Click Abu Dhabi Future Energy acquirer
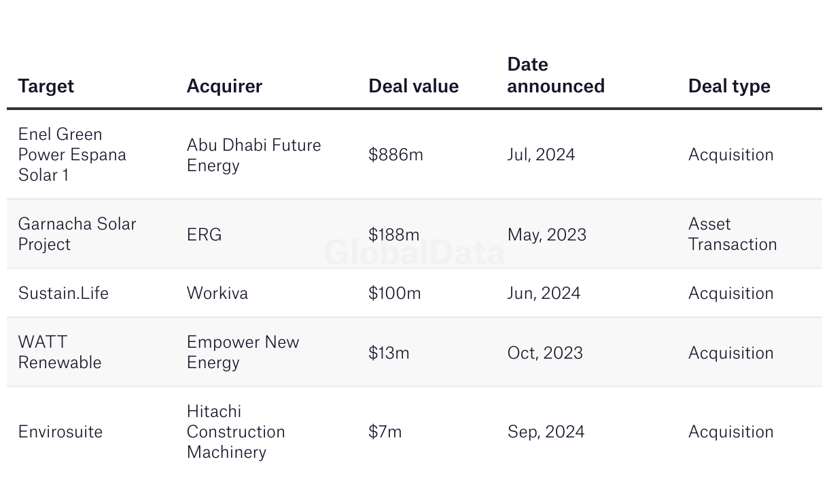 pos(254,155)
